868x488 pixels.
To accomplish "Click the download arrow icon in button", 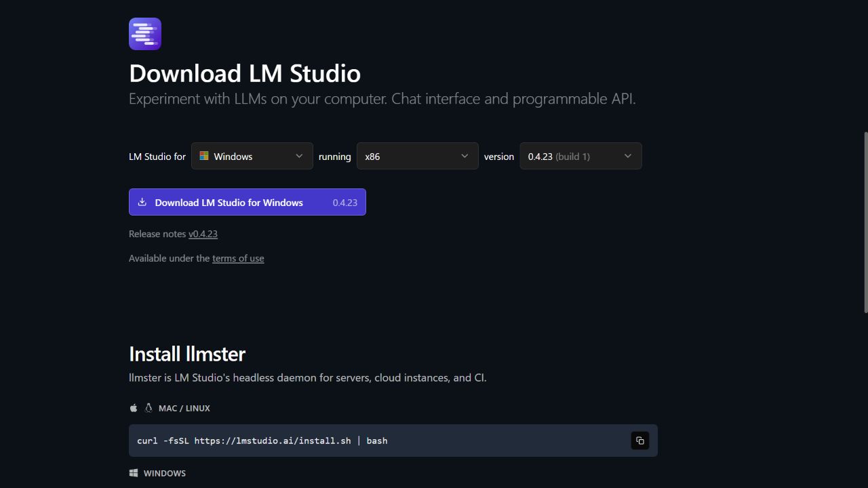I will tap(142, 202).
